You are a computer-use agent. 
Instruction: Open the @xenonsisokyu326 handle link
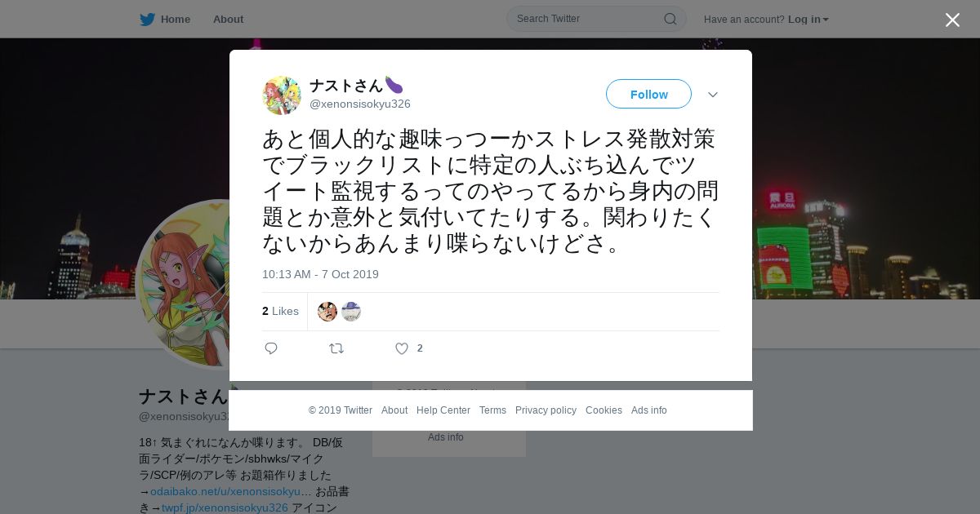pyautogui.click(x=360, y=104)
